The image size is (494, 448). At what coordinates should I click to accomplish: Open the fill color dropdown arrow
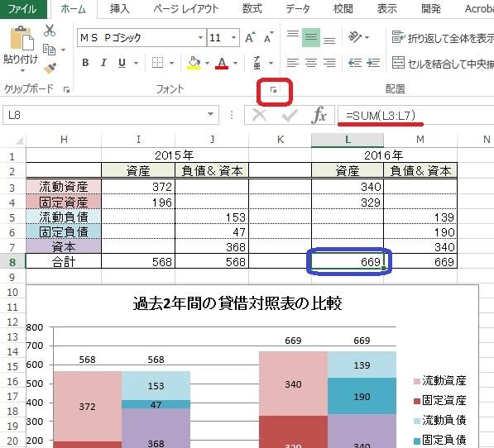point(207,63)
